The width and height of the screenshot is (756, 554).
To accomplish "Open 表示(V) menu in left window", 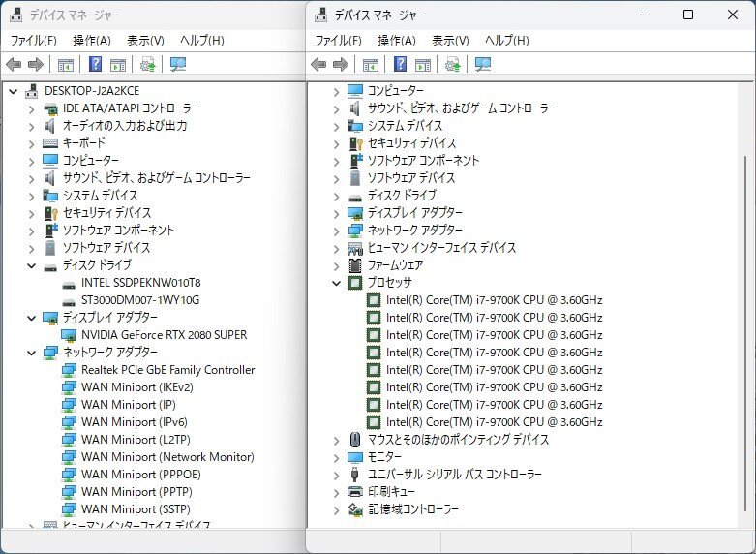I will click(145, 40).
